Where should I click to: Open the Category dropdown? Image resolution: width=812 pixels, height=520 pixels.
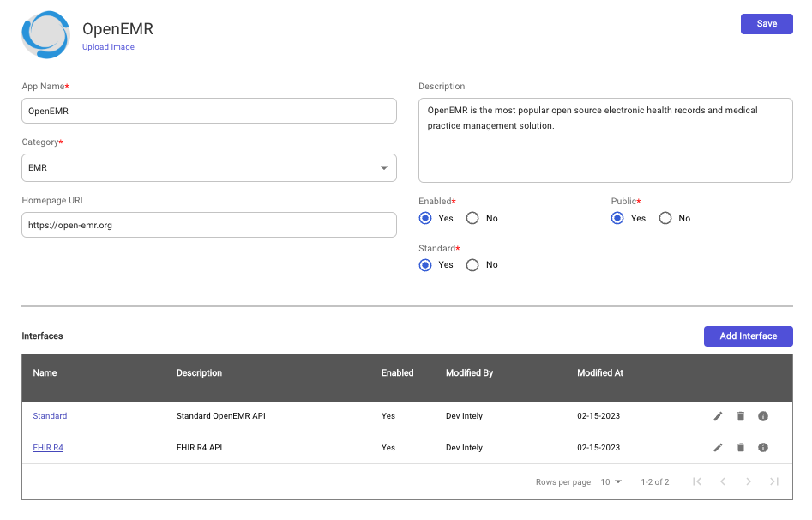[x=209, y=168]
